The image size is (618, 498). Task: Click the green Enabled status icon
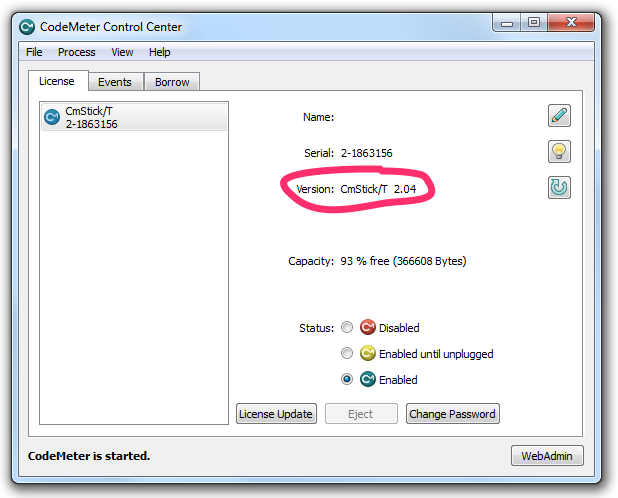click(x=367, y=379)
